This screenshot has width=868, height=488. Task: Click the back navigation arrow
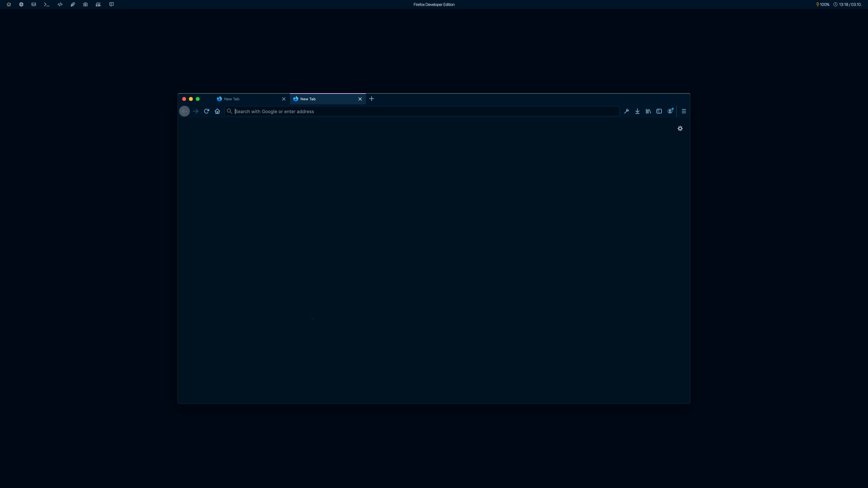tap(184, 111)
